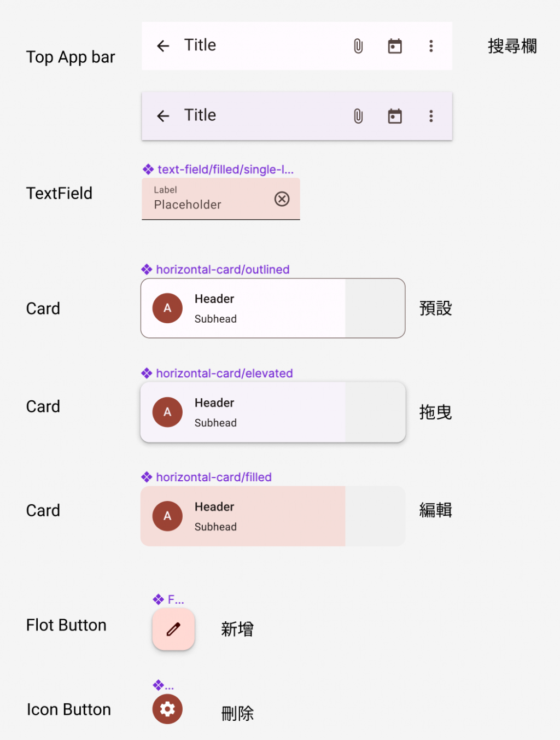This screenshot has height=740, width=560.
Task: Click the avatar A in the outlined card
Action: pyautogui.click(x=167, y=308)
